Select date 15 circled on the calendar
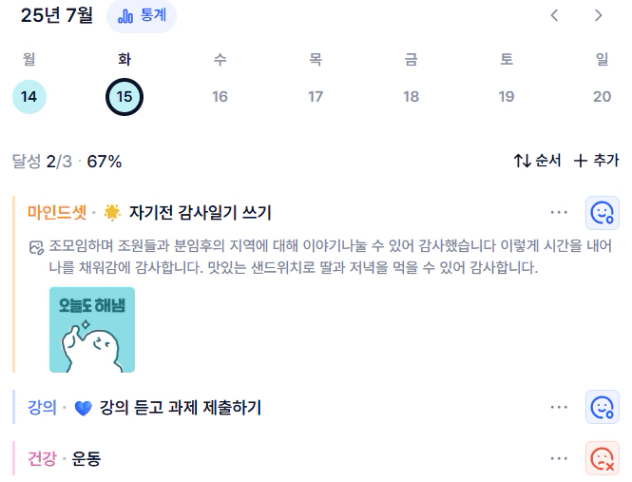This screenshot has width=632, height=482. pyautogui.click(x=124, y=97)
